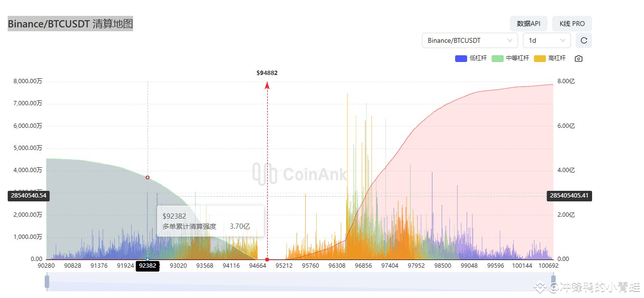Click the Binance/BTCUSDT 清算地图 title
Viewport: 644px width, 298px height.
pos(70,23)
